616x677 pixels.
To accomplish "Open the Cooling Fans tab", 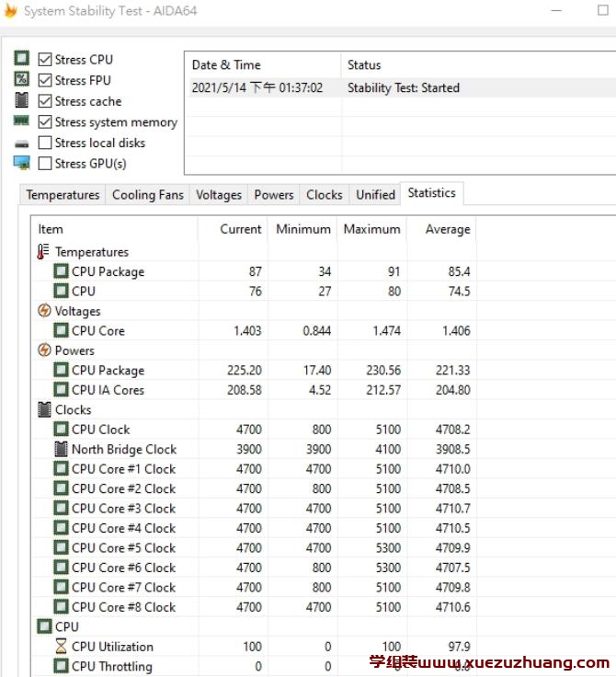I will click(147, 195).
